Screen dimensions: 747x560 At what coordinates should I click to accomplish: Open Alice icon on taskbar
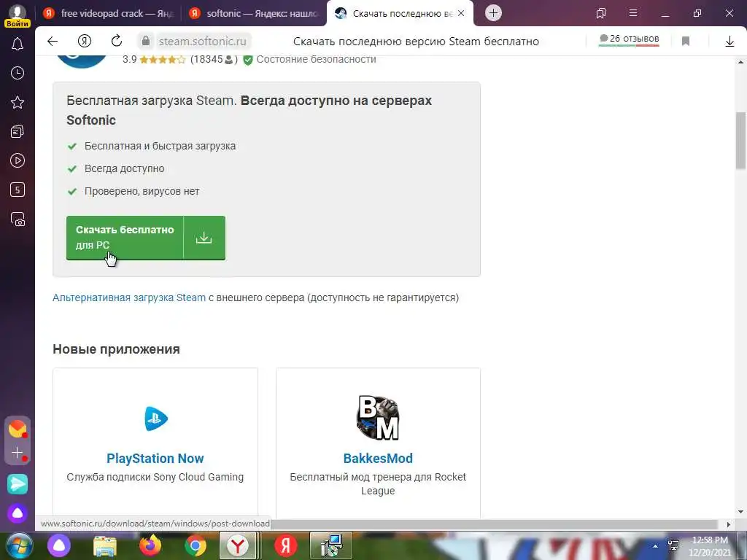[x=59, y=545]
